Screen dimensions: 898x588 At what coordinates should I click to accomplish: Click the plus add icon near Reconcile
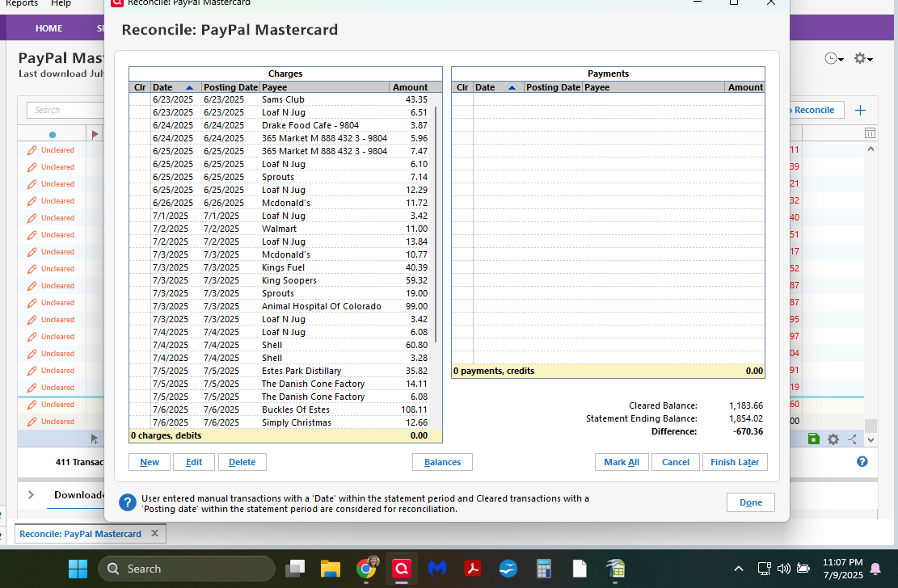[x=860, y=110]
